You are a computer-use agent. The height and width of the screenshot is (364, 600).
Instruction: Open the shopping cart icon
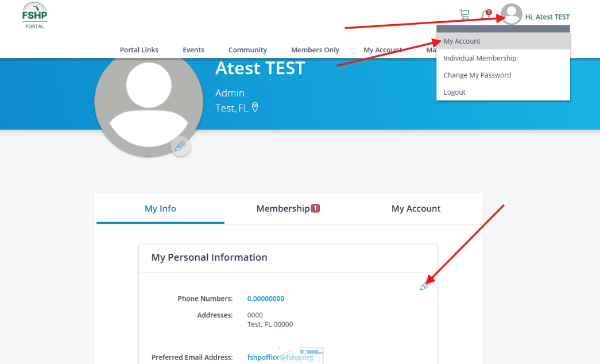pos(464,15)
